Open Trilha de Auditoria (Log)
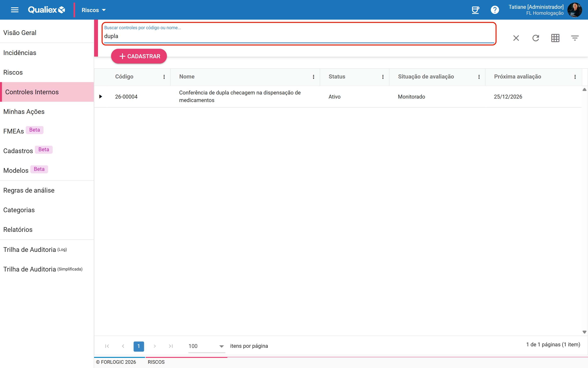Viewport: 588px width, 368px height. pyautogui.click(x=47, y=249)
